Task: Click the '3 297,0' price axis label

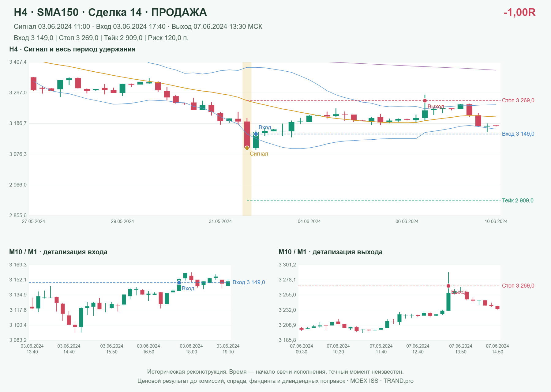Action: point(18,93)
